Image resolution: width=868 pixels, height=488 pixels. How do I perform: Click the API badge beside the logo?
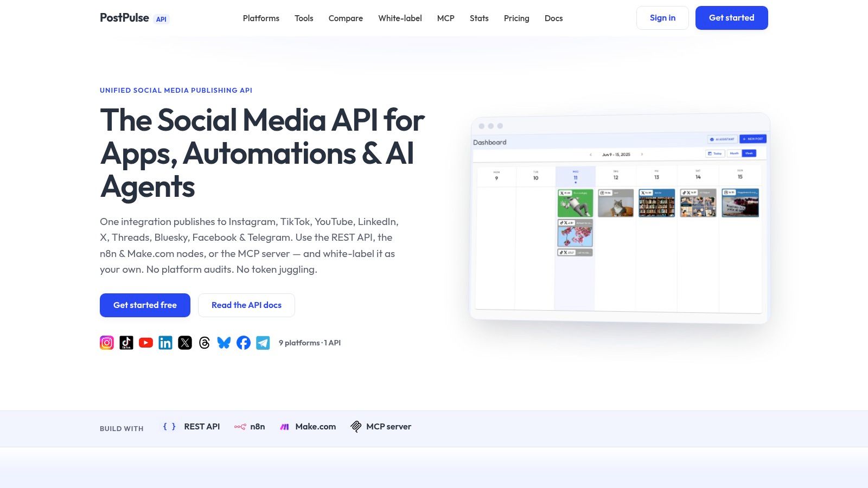(161, 19)
